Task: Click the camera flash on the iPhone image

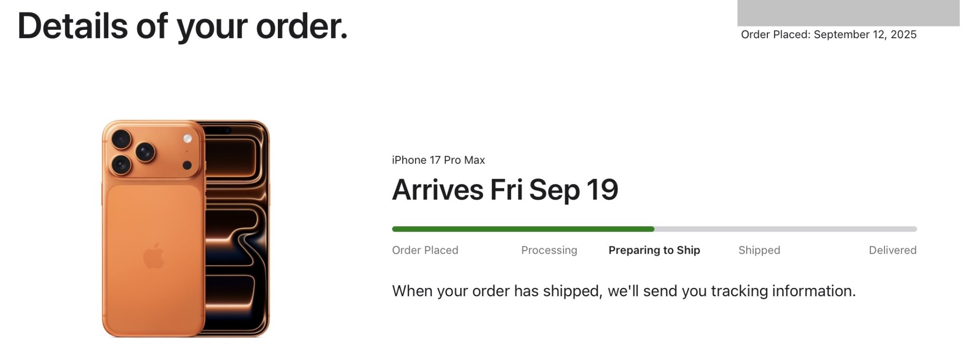Action: tap(187, 139)
